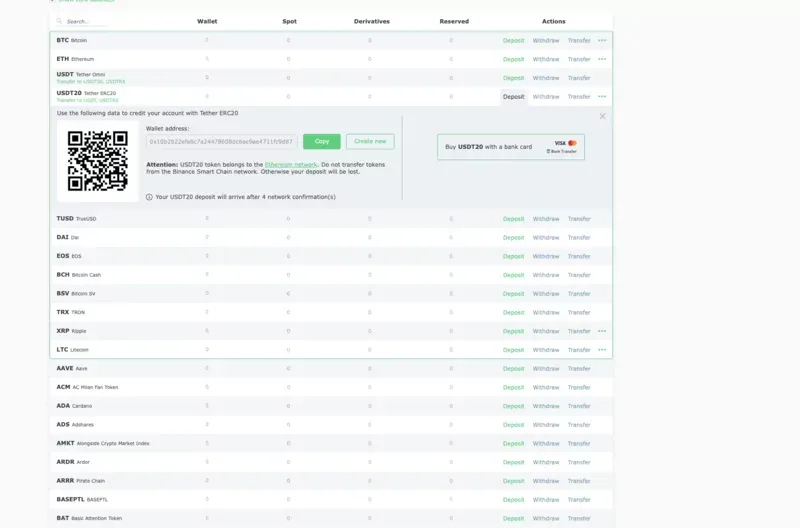Select the wallet address field

tap(221, 141)
